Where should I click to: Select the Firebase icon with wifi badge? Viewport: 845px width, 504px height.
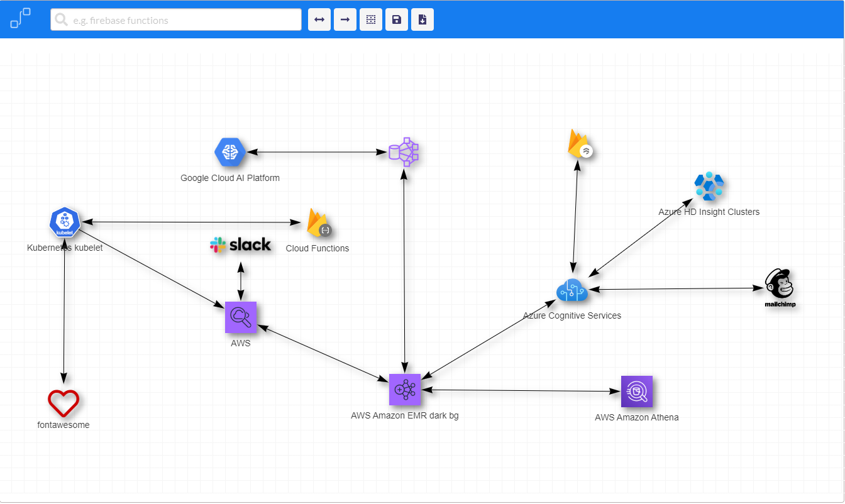(580, 144)
